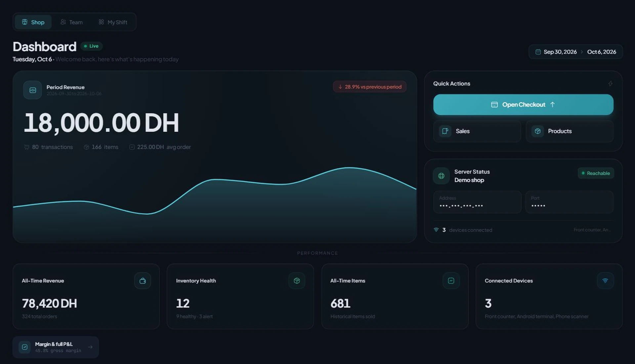Click the 225.00 DH avg order stat

160,147
